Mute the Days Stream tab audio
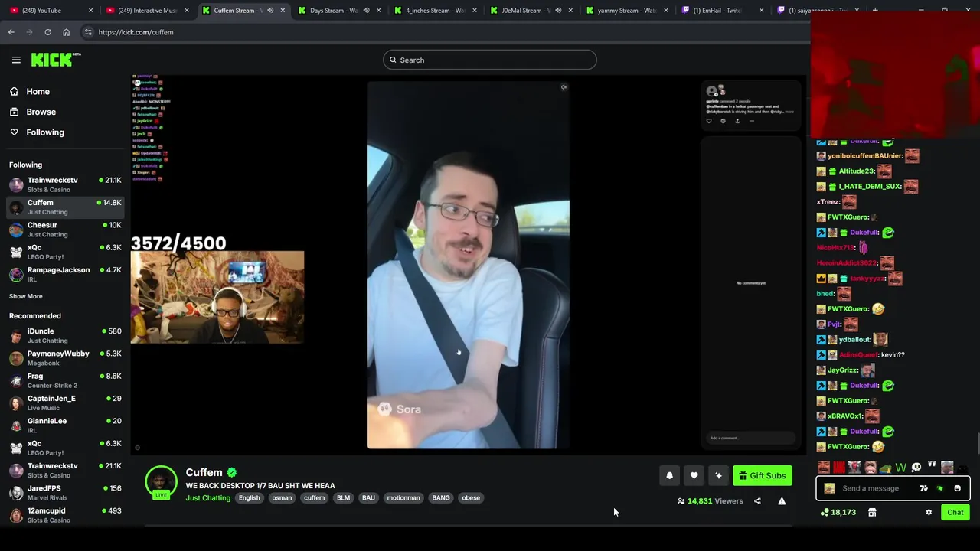Screen dimensions: 980x551 click(x=366, y=11)
